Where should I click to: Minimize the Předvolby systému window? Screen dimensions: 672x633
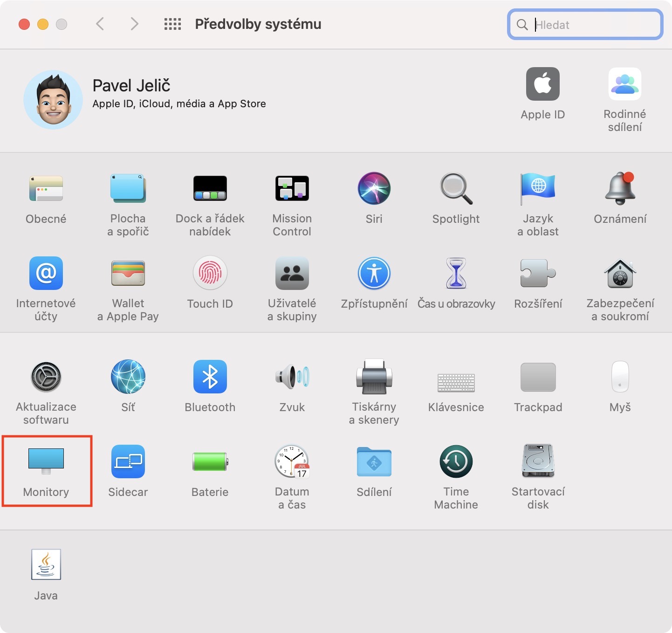tap(43, 24)
